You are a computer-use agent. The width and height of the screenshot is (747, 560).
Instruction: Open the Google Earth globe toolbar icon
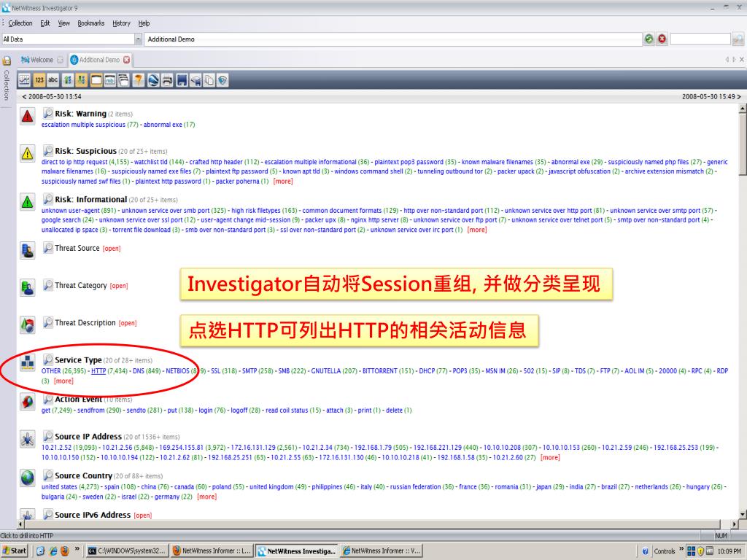[x=153, y=80]
